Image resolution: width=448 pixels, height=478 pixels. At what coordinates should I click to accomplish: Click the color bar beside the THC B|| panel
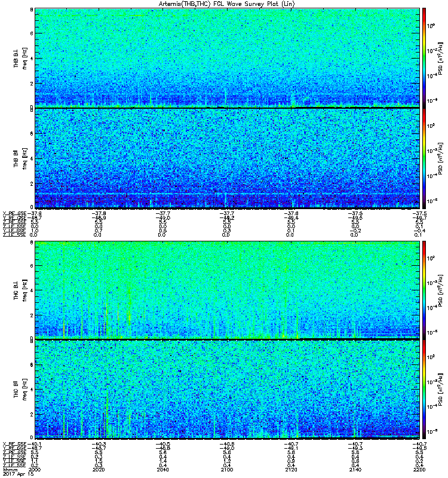[424, 390]
